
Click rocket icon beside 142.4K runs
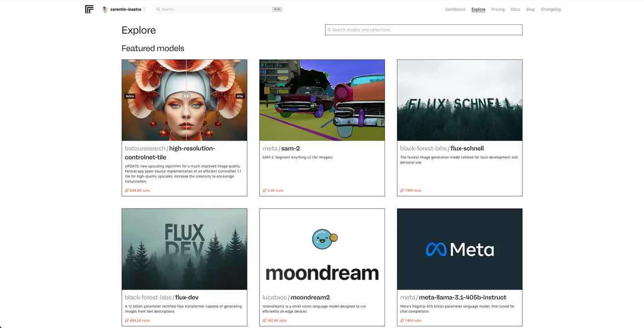[264, 321]
